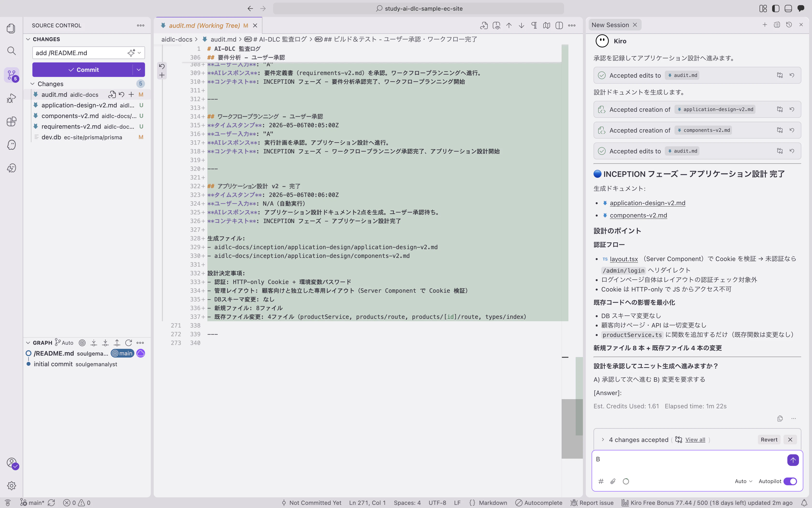Open components-v2.md link in chat
This screenshot has height=508, width=812.
(638, 215)
